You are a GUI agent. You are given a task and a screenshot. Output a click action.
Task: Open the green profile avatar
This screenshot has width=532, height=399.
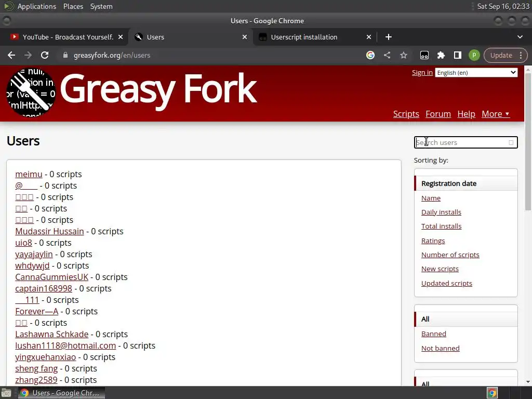[474, 55]
